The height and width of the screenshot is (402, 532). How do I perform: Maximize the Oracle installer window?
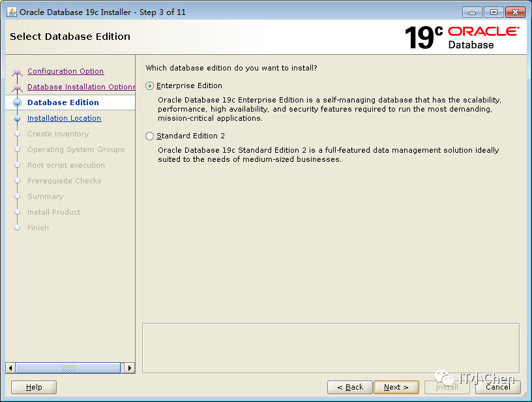click(494, 12)
